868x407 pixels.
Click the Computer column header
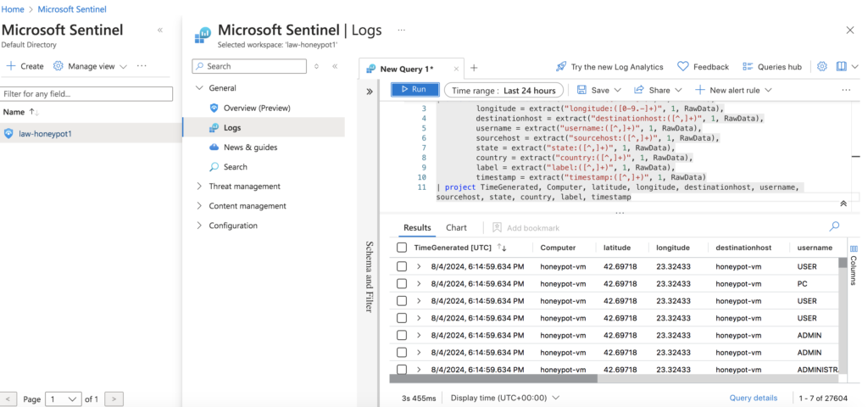click(558, 248)
